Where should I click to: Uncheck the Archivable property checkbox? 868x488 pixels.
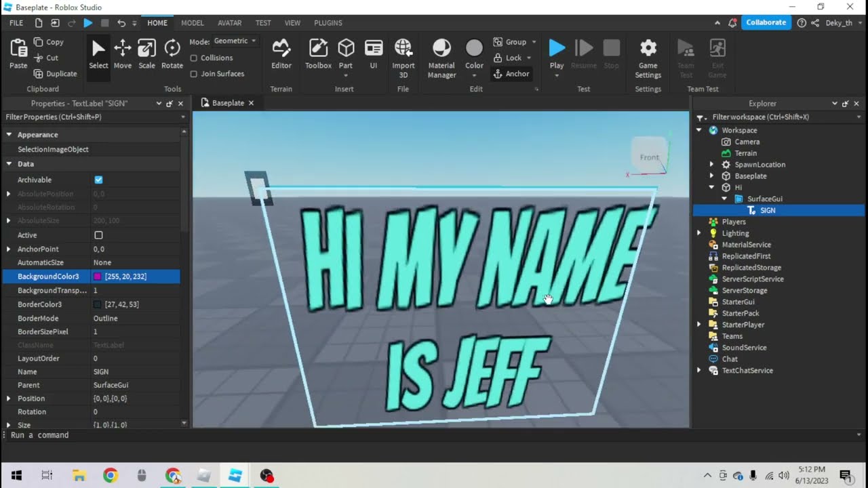[98, 180]
